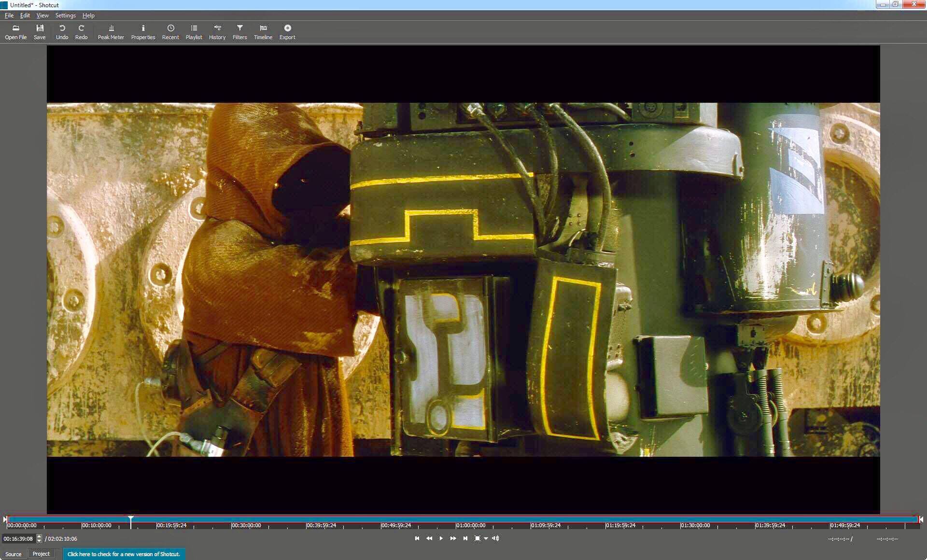Open the View menu
The height and width of the screenshot is (560, 927).
(42, 15)
